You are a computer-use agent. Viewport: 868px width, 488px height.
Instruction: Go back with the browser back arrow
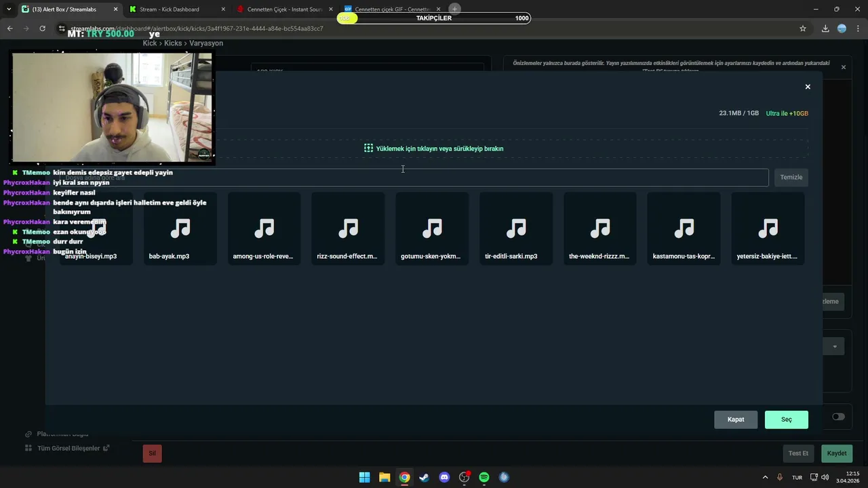click(x=9, y=28)
